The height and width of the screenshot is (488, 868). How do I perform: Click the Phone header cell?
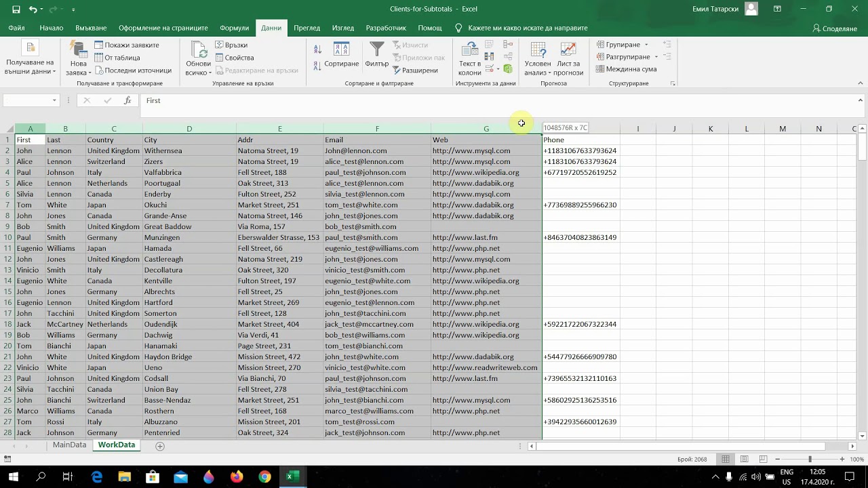coord(580,140)
